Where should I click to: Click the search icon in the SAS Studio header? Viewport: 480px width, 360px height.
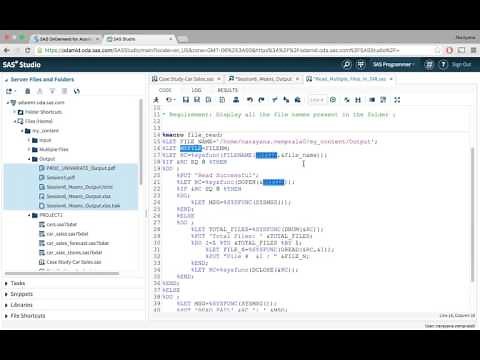point(347,64)
